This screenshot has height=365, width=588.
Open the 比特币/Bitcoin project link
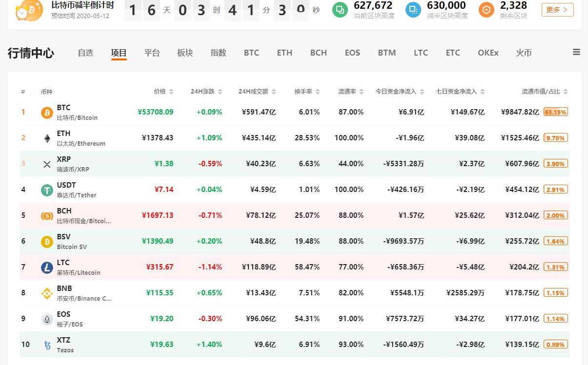77,118
